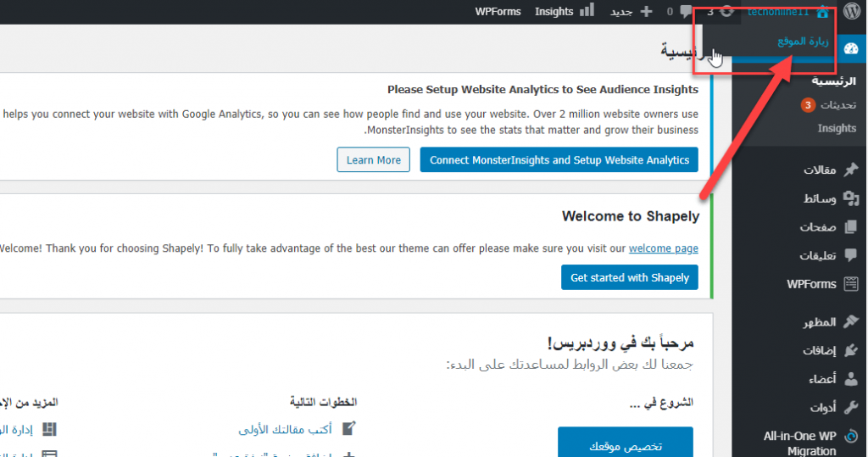
Task: Open أعضاء users menu
Action: 822,379
